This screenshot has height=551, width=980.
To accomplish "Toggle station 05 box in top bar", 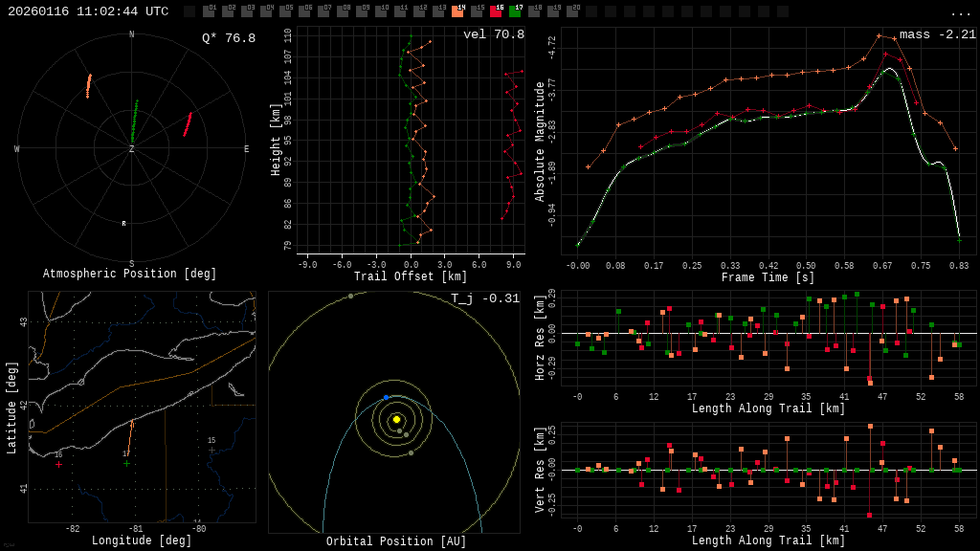I will 285,11.
